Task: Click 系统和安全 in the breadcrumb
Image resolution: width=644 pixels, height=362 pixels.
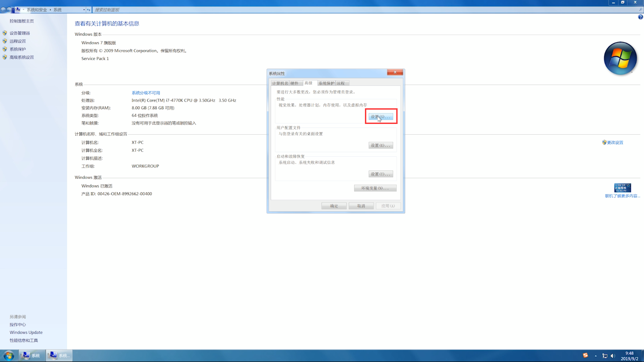Action: tap(37, 10)
